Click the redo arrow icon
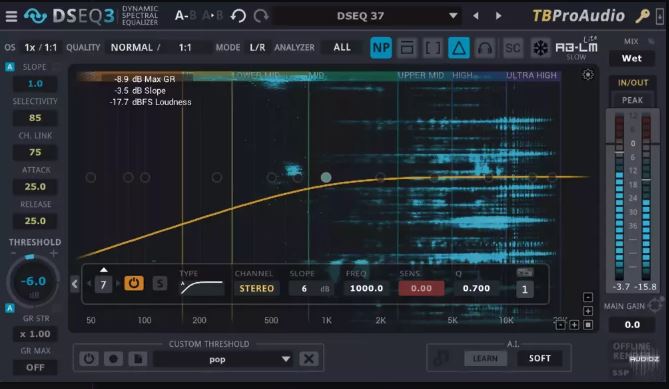Image resolution: width=669 pixels, height=389 pixels. pyautogui.click(x=261, y=16)
